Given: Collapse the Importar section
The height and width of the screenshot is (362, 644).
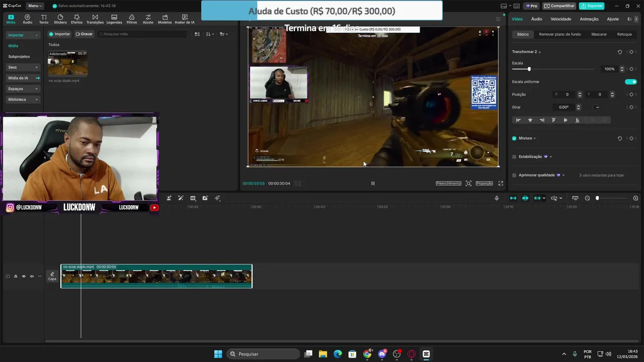Looking at the screenshot, I should pyautogui.click(x=23, y=35).
